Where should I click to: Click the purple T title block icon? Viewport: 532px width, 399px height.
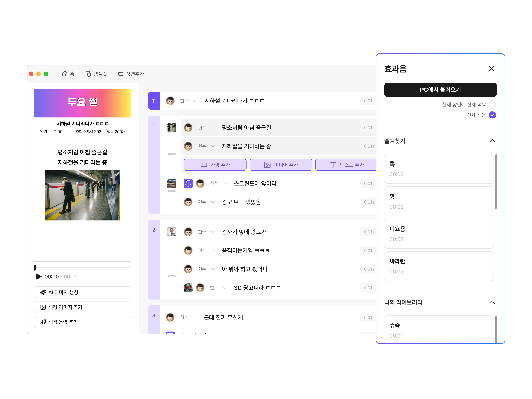[x=154, y=101]
